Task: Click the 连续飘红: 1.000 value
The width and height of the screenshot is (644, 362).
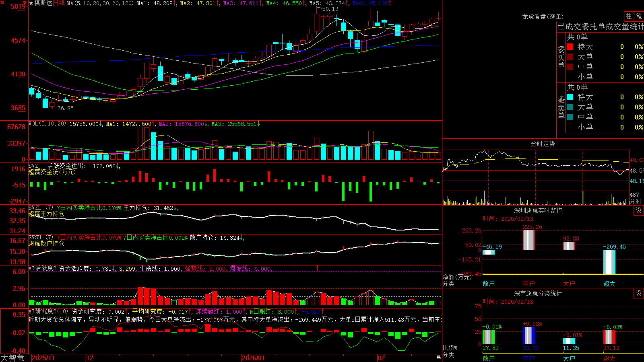Action: click(x=221, y=311)
